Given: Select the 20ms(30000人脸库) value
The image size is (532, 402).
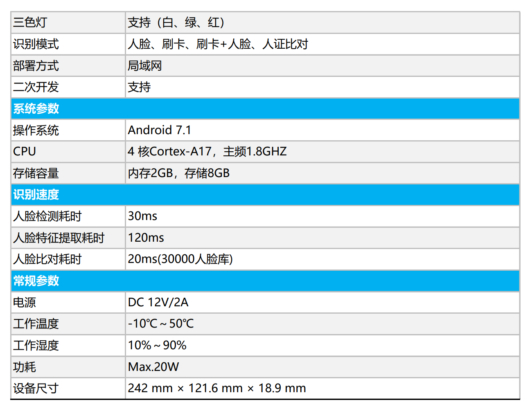Looking at the screenshot, I should 180,259.
